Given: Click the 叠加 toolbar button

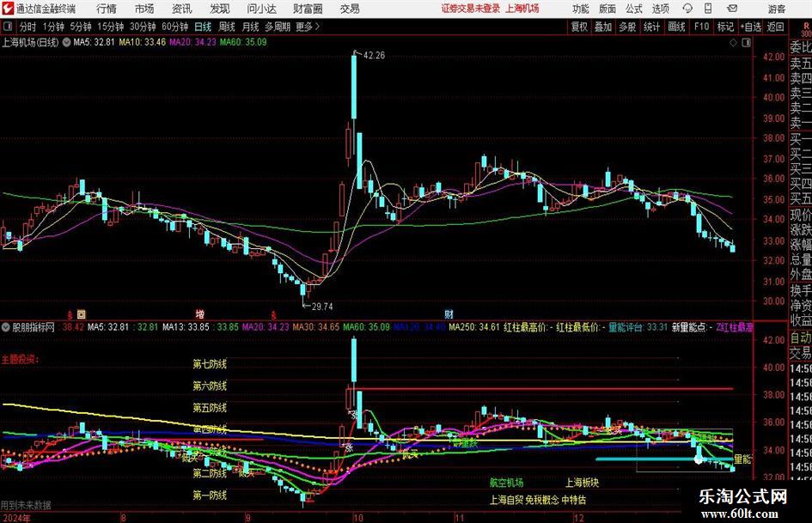Looking at the screenshot, I should click(x=603, y=27).
